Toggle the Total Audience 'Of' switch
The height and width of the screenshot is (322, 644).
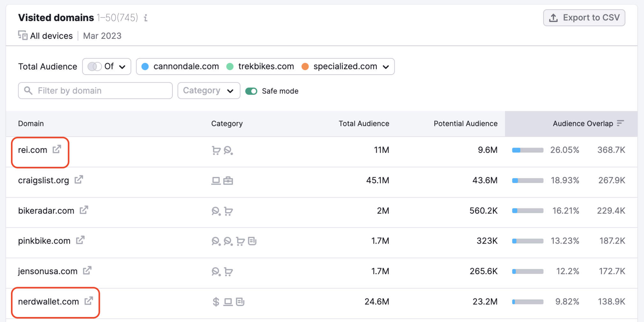point(95,66)
